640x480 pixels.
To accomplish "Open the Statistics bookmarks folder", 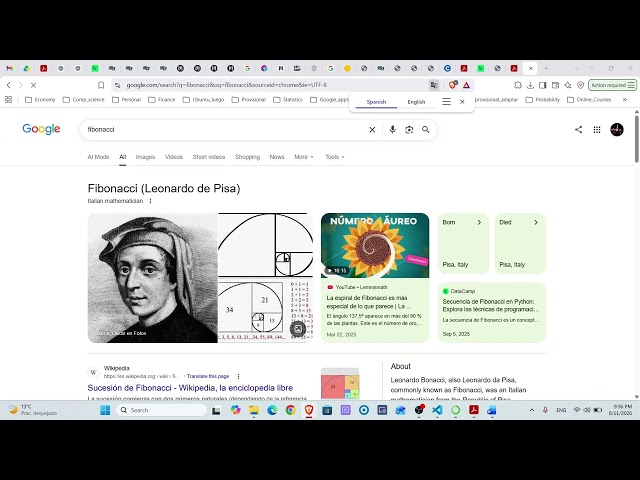I will click(x=288, y=100).
